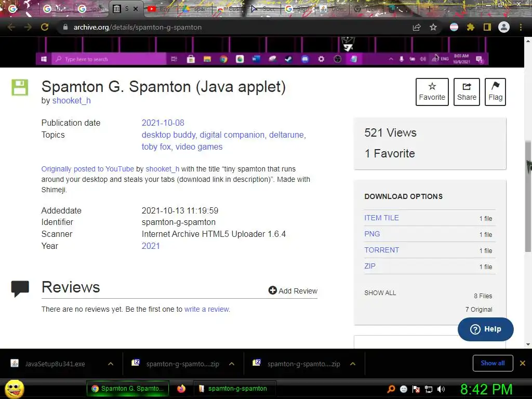Click the Favorite button
This screenshot has height=399, width=532.
pyautogui.click(x=432, y=92)
